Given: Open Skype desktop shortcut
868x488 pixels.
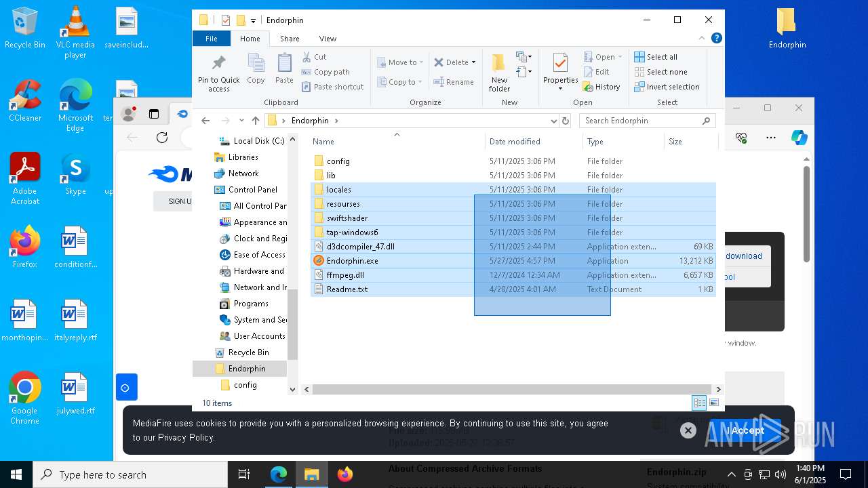Looking at the screenshot, I should (75, 174).
